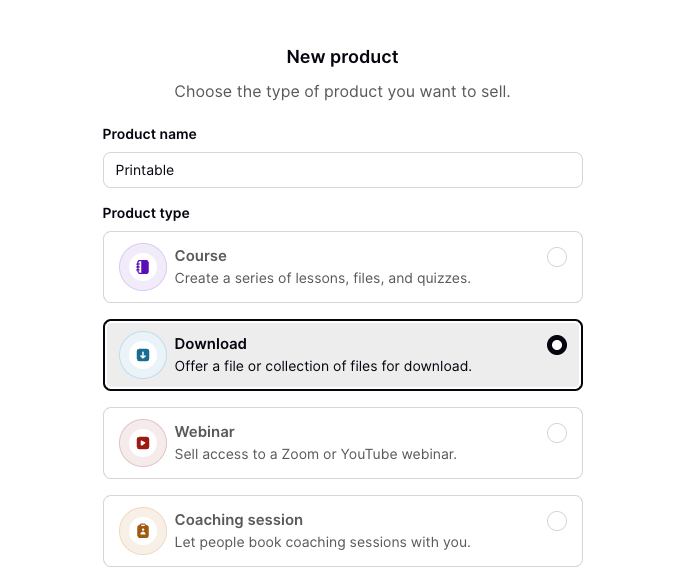The height and width of the screenshot is (582, 688).
Task: Click the "Webinar" option title
Action: 205,432
